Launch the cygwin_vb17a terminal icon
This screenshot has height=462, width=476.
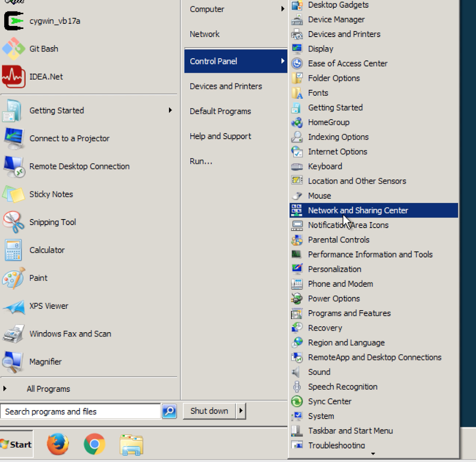(x=14, y=21)
